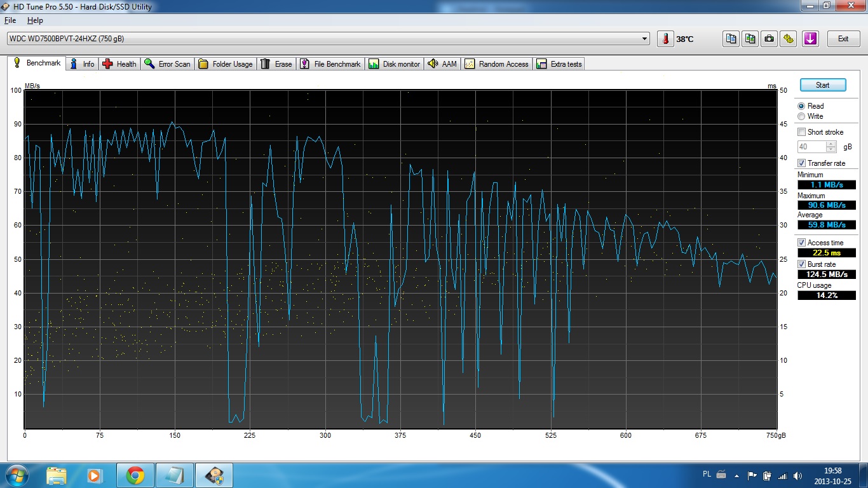Select the Read radio button
This screenshot has height=488, width=868.
pos(801,106)
